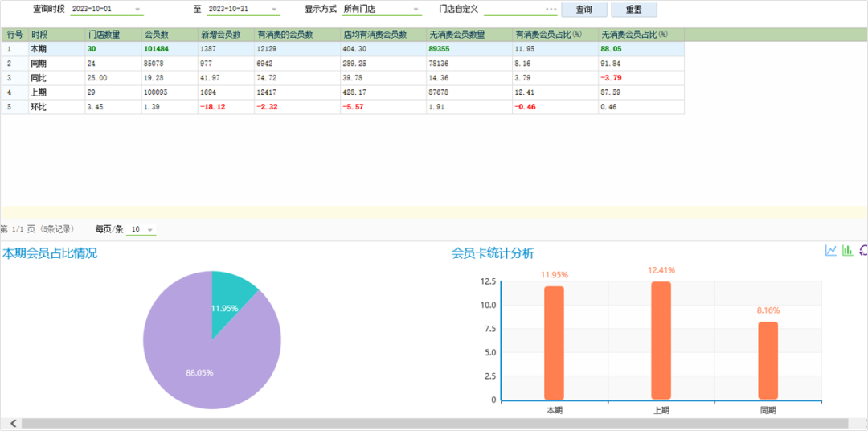
Task: Click the horizontal scrollbar left arrow
Action: click(13, 423)
